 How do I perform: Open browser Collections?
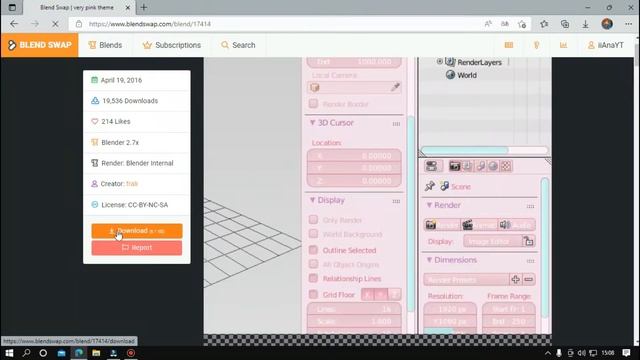click(565, 24)
